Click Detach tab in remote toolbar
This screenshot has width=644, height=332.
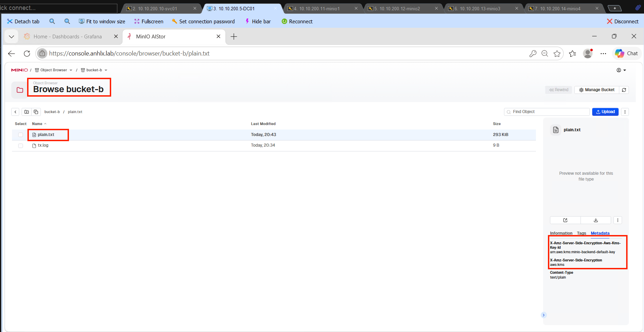tap(23, 21)
